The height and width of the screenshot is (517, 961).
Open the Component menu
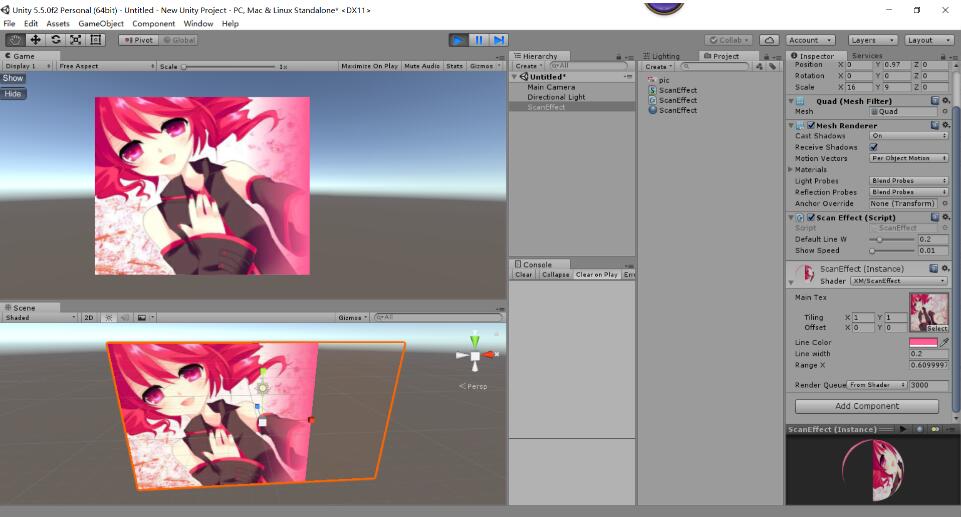153,23
